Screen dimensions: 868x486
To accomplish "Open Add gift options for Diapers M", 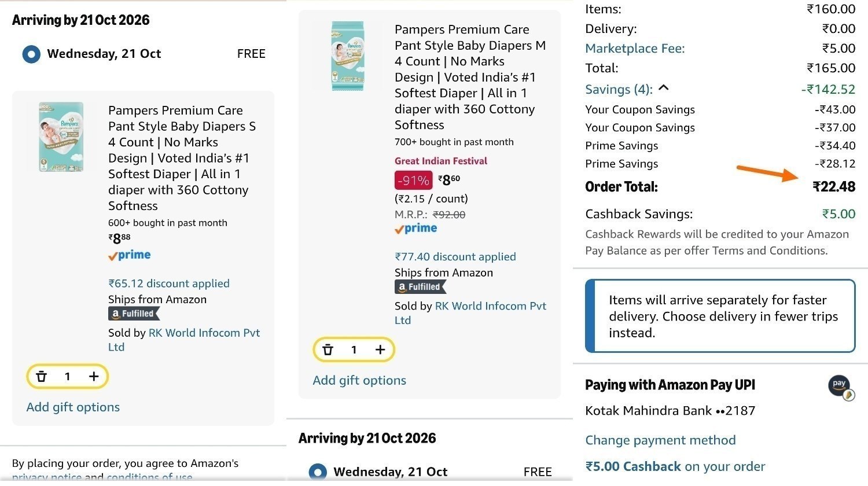I will tap(359, 381).
